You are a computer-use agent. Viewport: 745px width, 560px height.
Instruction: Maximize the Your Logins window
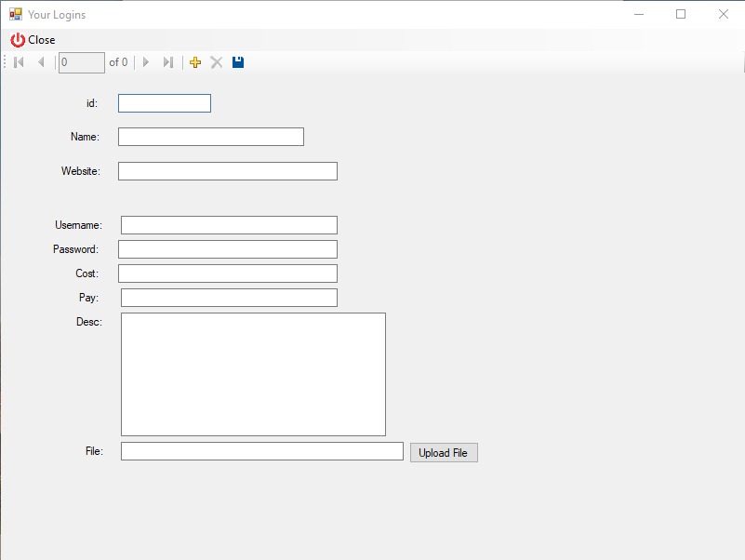pyautogui.click(x=681, y=14)
